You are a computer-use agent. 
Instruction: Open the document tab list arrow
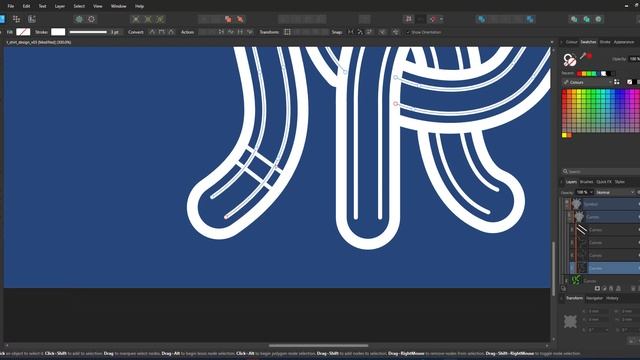click(x=552, y=42)
